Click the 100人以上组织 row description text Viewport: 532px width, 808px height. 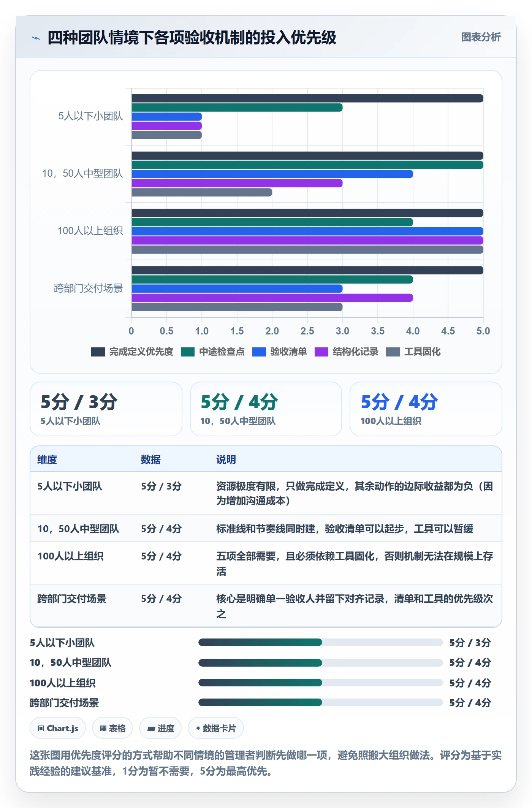(355, 564)
